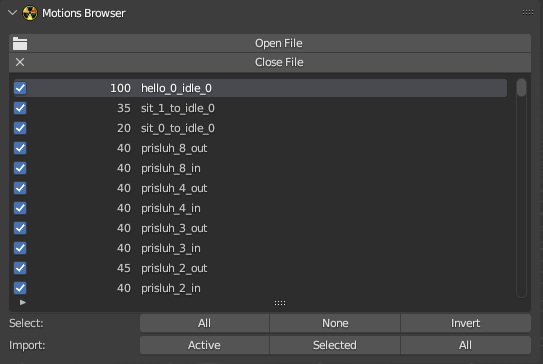Uncheck the prisluh_2_out checkbox

20,268
